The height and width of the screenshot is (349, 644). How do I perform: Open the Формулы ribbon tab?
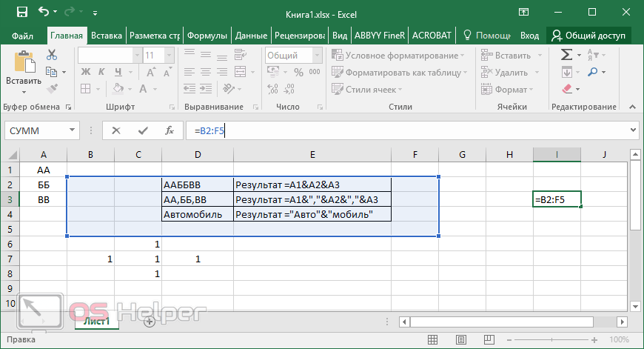207,35
